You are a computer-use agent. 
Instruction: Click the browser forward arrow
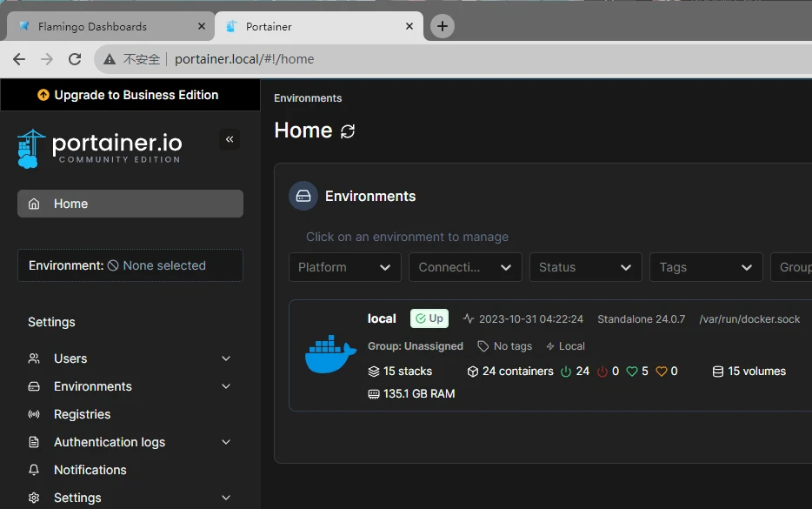click(x=47, y=59)
